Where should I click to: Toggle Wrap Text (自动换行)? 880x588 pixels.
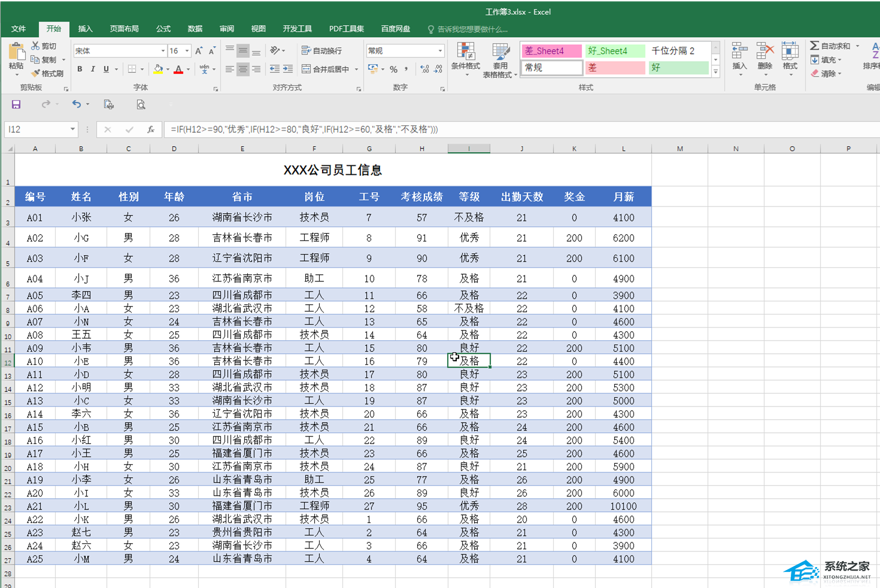pyautogui.click(x=322, y=51)
